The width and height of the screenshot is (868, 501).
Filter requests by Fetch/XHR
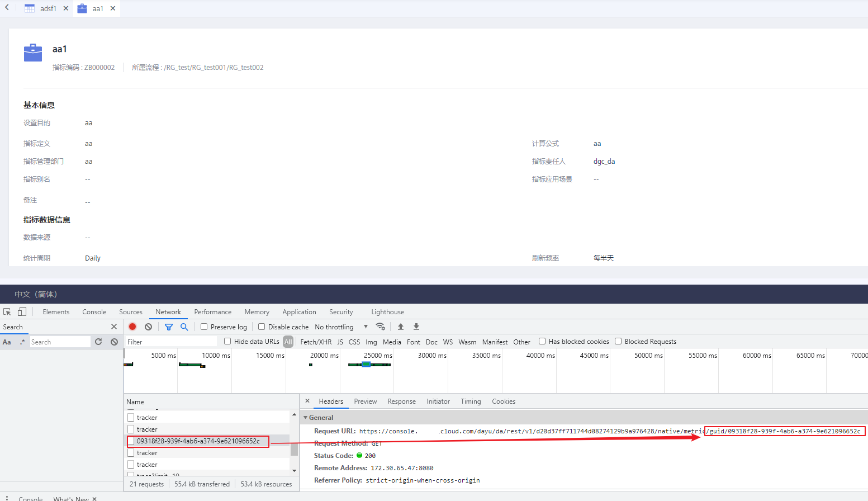click(x=316, y=342)
